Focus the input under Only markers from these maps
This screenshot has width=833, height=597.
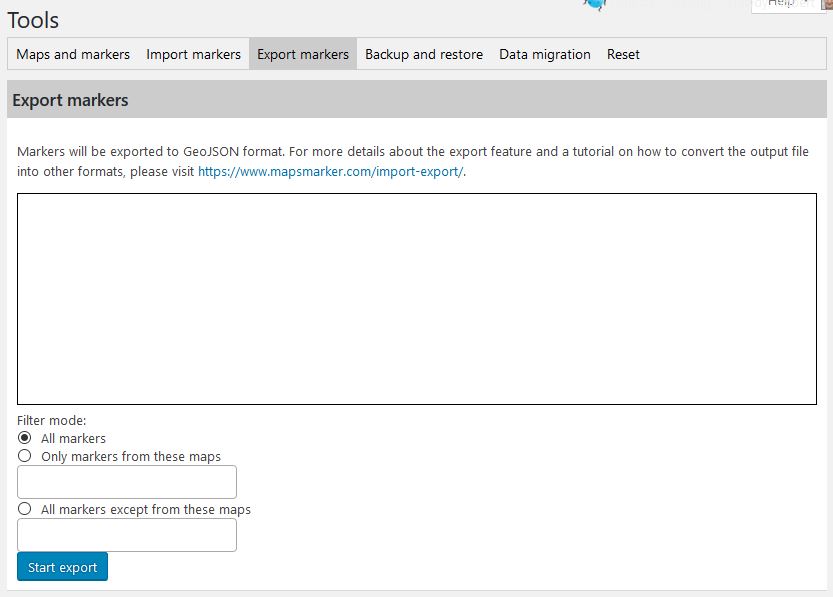coord(127,482)
